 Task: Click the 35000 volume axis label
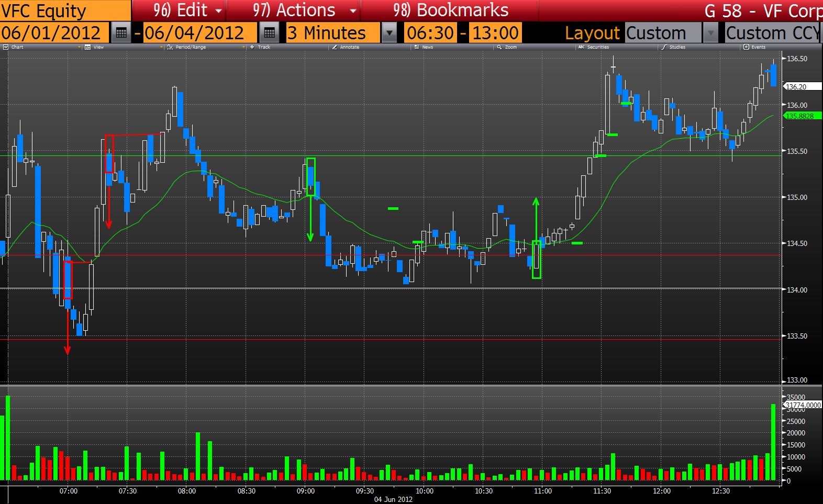click(796, 397)
